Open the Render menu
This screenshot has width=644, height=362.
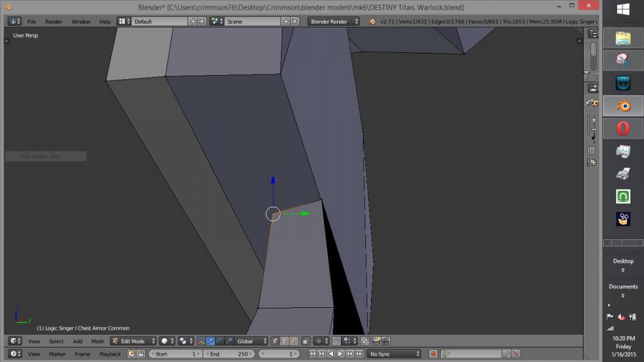[53, 21]
